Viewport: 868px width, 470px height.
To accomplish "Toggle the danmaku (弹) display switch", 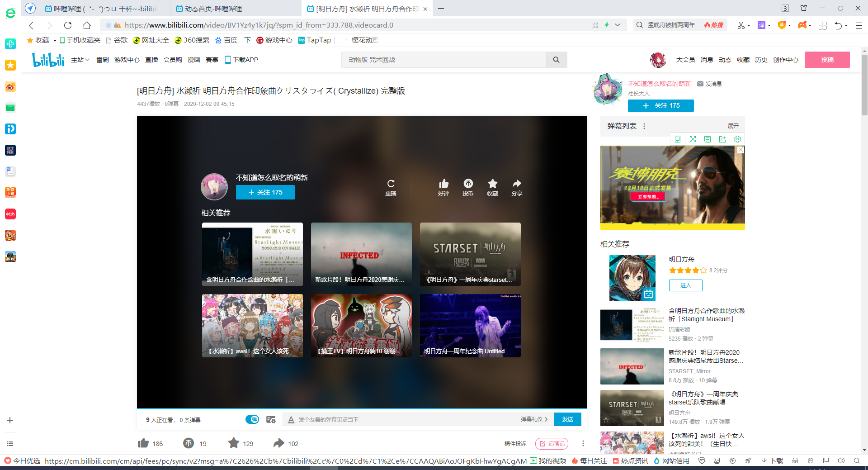I will pyautogui.click(x=252, y=419).
